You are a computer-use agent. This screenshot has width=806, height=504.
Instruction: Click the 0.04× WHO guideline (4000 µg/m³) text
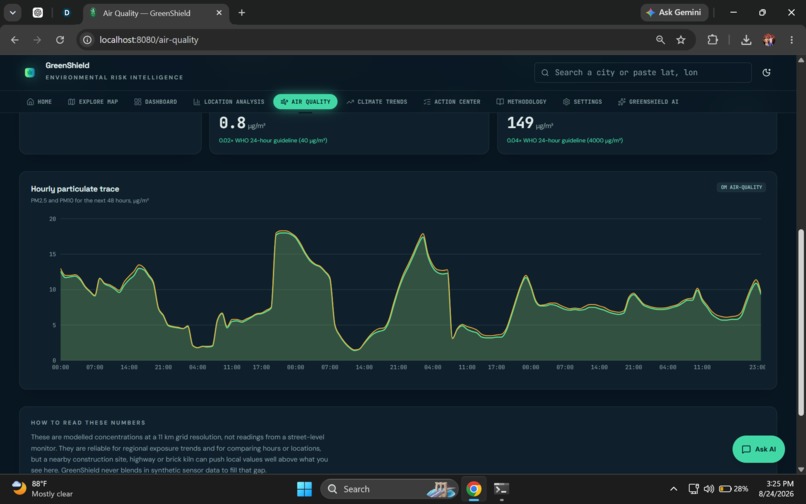(564, 140)
